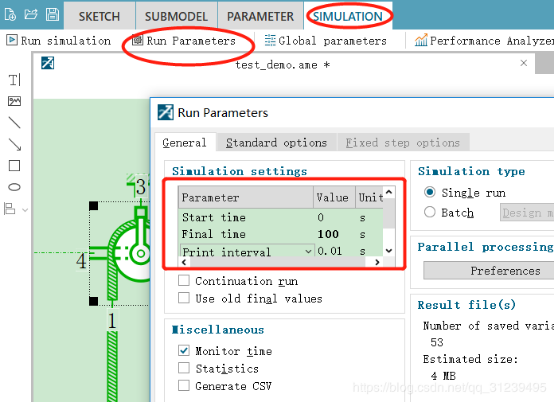Launch Performance Analyzer
Viewport: 554px width, 402px height.
point(484,41)
